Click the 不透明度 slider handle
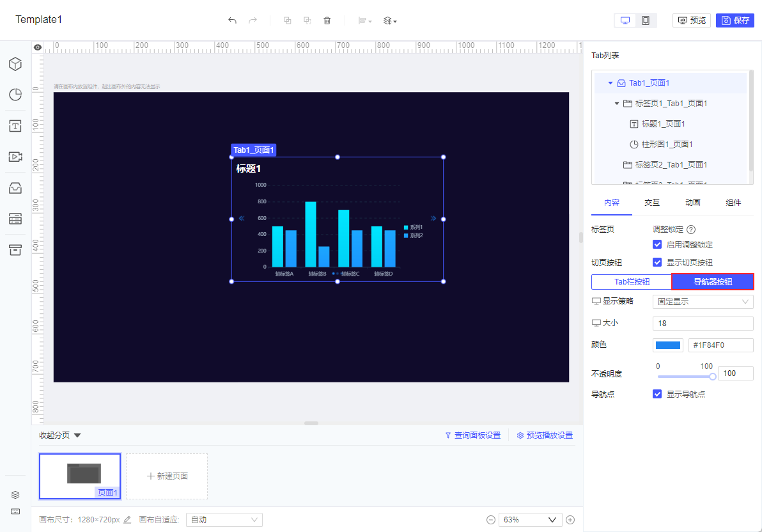The width and height of the screenshot is (762, 532). 712,377
